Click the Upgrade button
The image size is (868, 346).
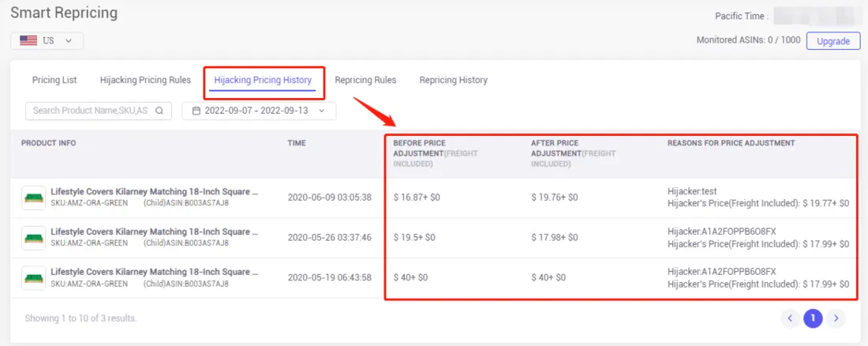coord(833,41)
